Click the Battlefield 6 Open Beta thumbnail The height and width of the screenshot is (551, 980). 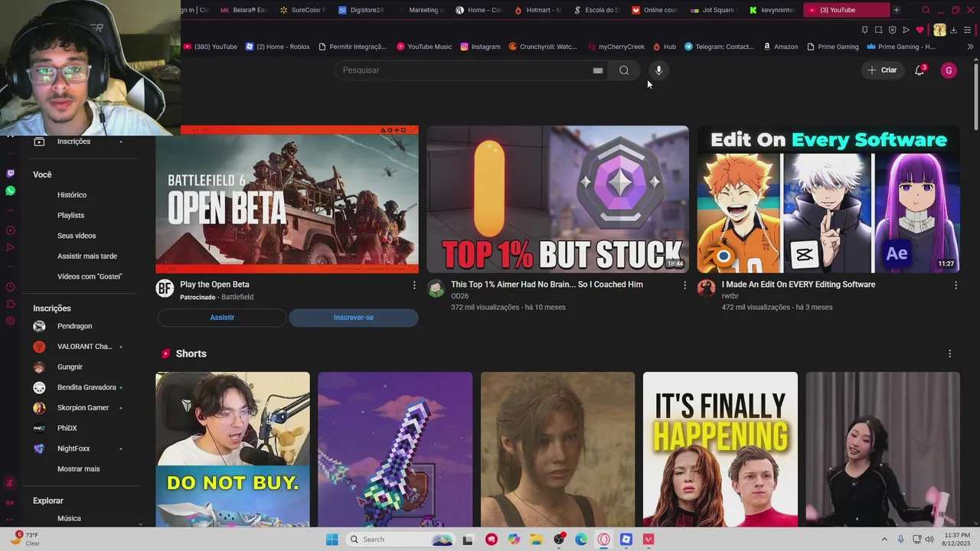(287, 199)
